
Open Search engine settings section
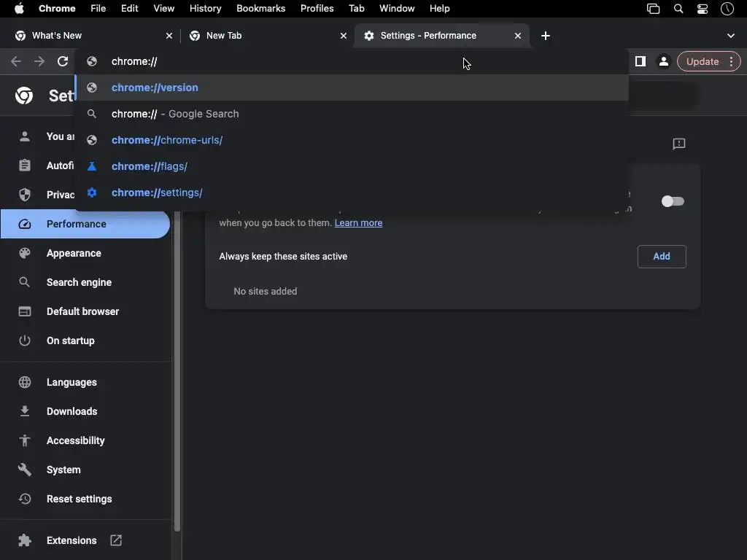(x=85, y=282)
